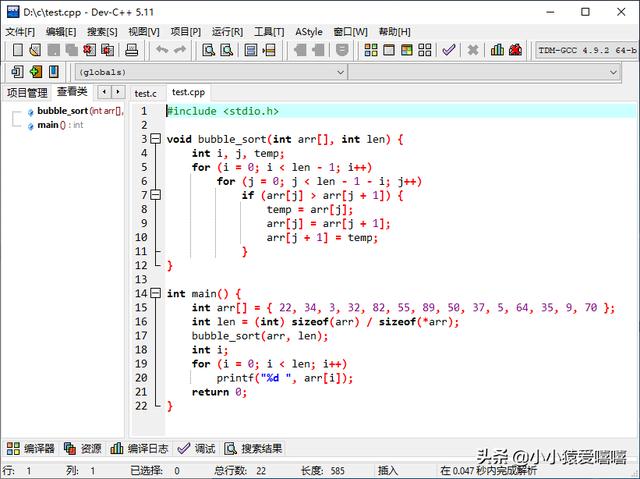The width and height of the screenshot is (640, 479).
Task: Open the 工具[T] menu
Action: pos(269,31)
